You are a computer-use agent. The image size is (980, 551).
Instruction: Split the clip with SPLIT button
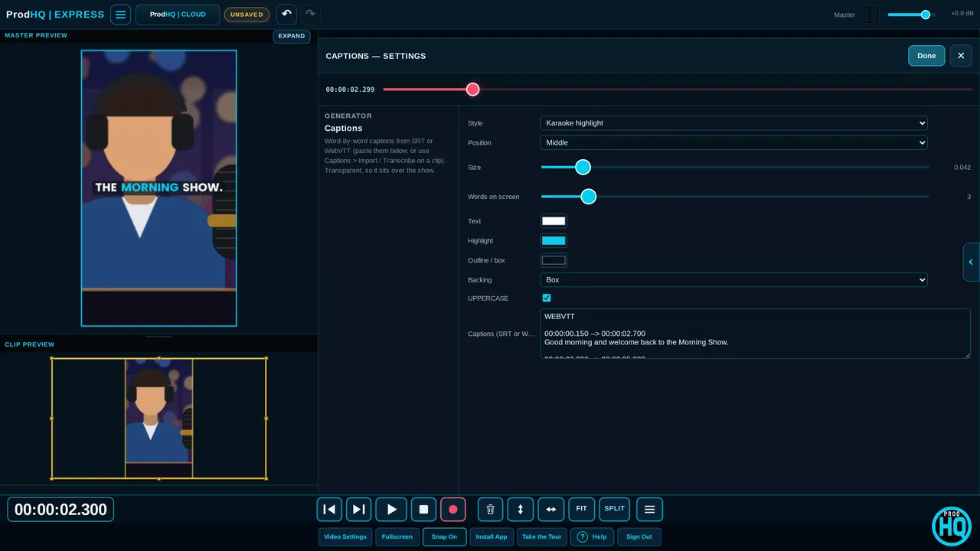point(614,510)
